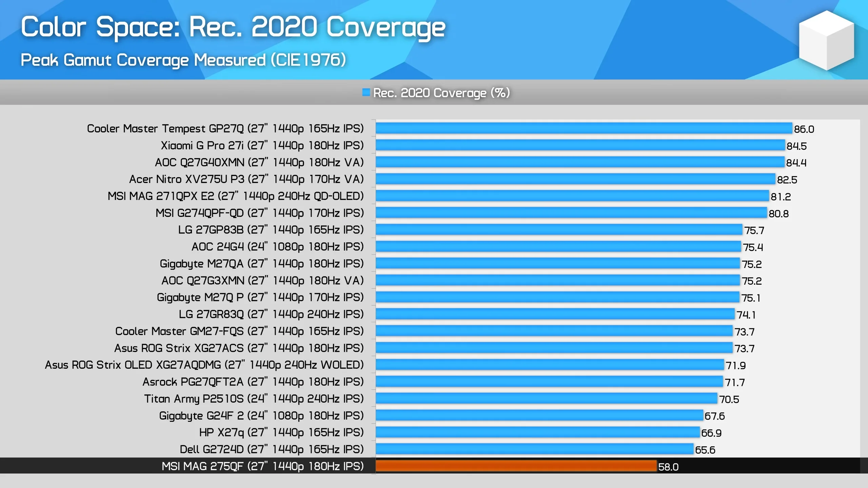Image resolution: width=868 pixels, height=488 pixels.
Task: Click the blue legend square marker
Action: tap(366, 91)
